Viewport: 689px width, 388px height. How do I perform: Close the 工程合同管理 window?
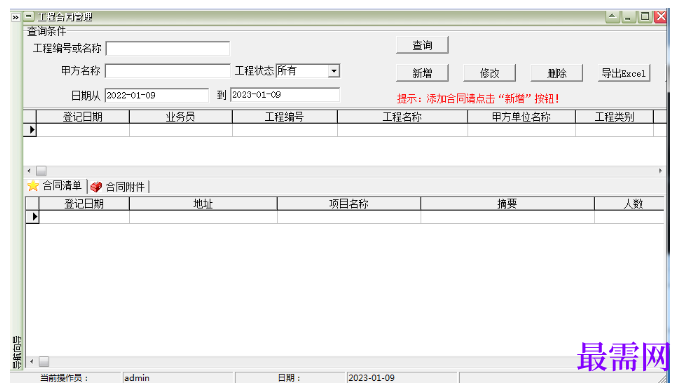660,17
